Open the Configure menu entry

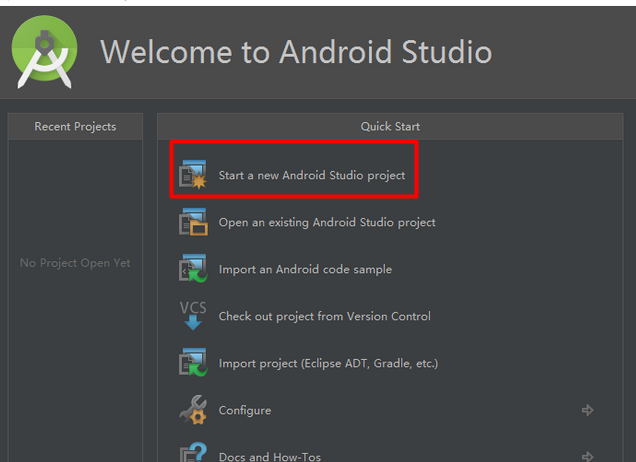[245, 410]
